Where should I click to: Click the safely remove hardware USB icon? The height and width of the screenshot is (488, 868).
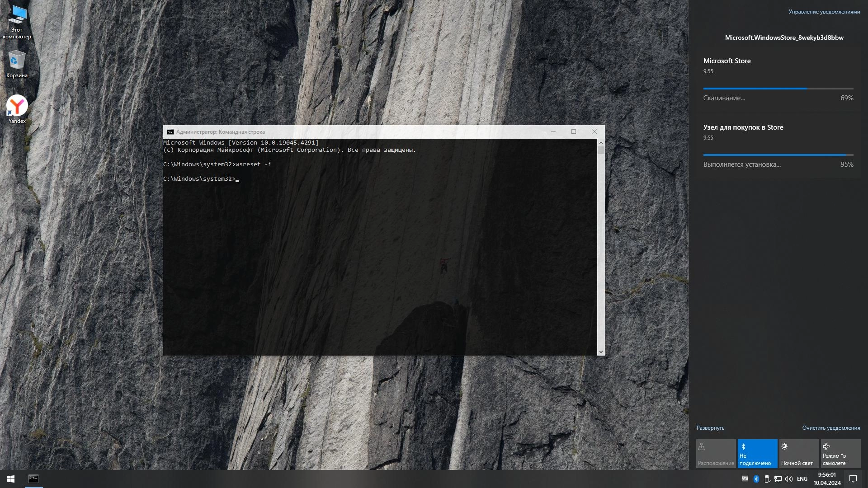pos(767,479)
